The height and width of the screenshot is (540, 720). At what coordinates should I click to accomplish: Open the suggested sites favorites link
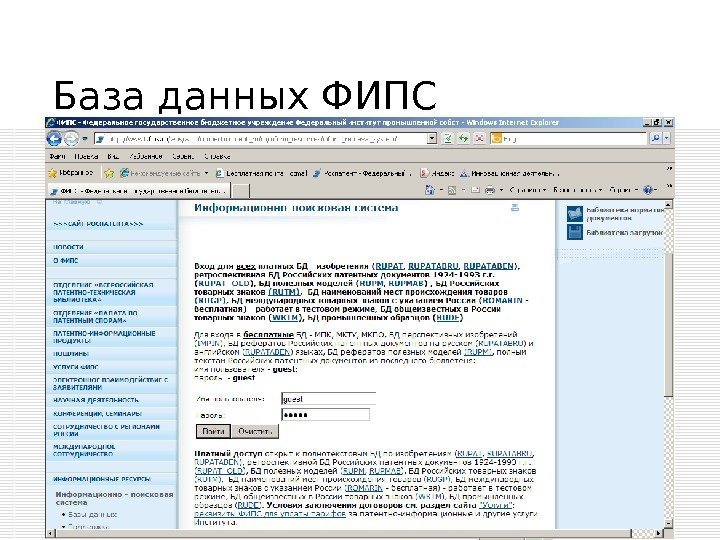164,173
